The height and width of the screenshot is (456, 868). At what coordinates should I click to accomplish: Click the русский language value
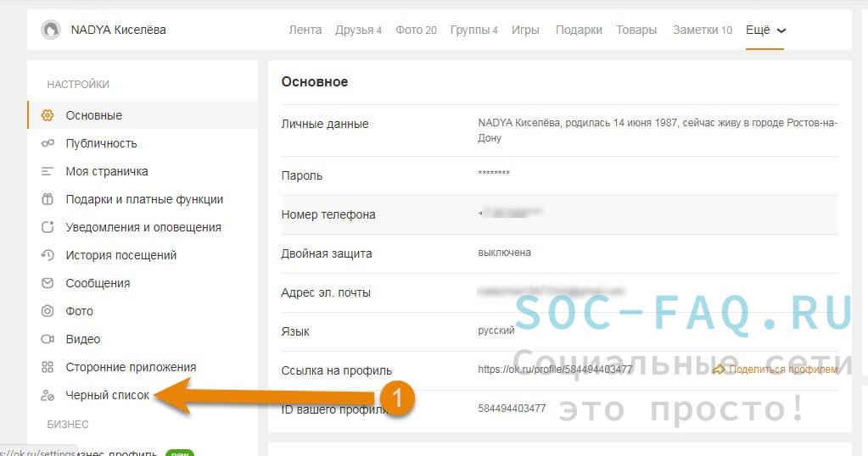pos(496,331)
